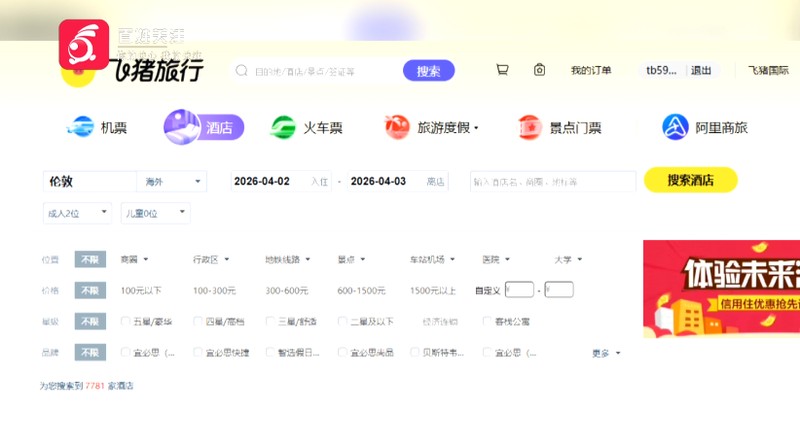Open the 旅游度假 vacation icon
The height and width of the screenshot is (443, 800).
(x=397, y=127)
